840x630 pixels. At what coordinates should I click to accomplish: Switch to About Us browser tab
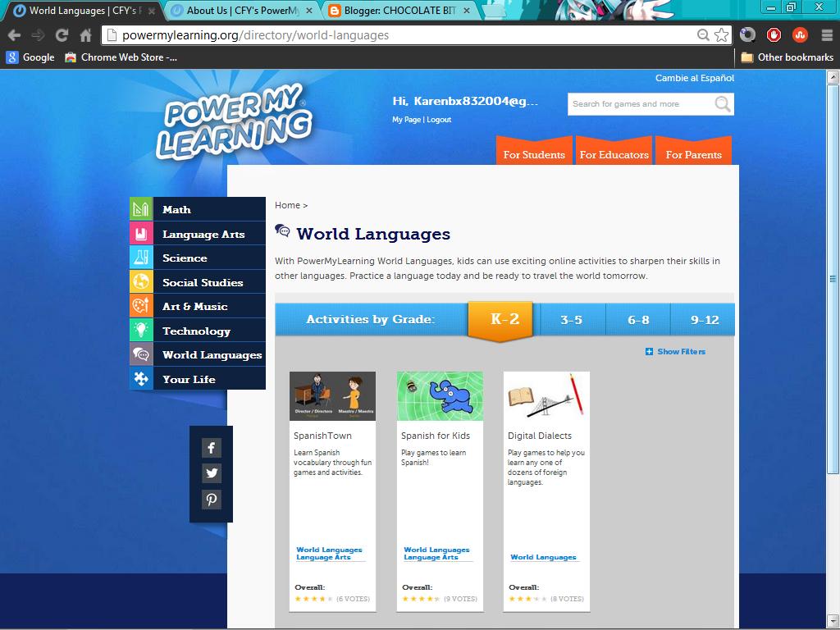243,10
